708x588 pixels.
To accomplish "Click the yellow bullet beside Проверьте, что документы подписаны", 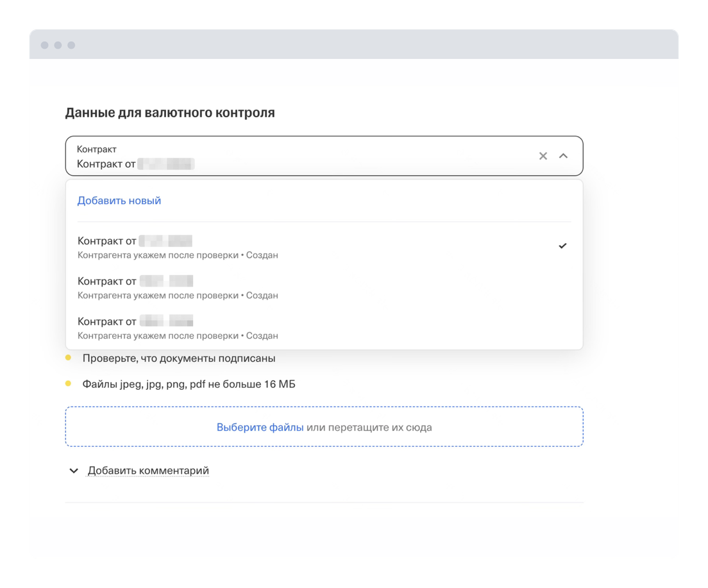I will 69,358.
